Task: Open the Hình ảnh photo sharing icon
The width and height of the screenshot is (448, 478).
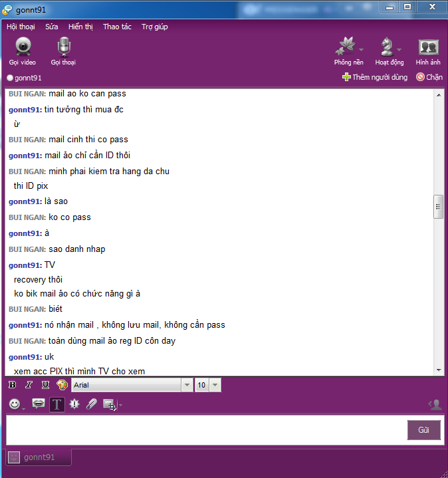Action: coord(429,47)
